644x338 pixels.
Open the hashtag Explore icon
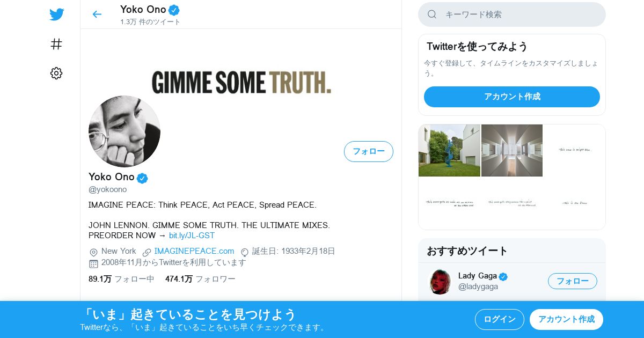pyautogui.click(x=56, y=44)
